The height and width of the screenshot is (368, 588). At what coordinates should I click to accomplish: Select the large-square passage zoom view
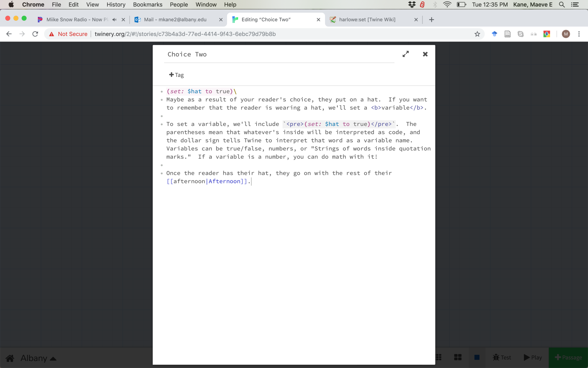(x=477, y=357)
